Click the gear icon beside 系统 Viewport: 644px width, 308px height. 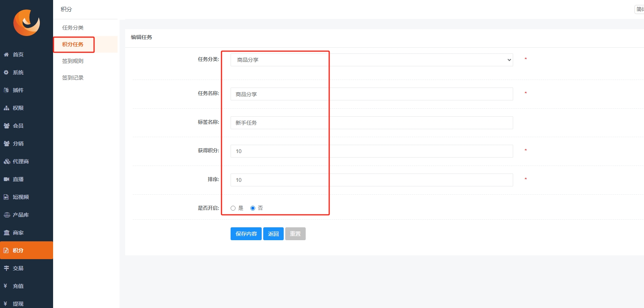click(x=6, y=72)
